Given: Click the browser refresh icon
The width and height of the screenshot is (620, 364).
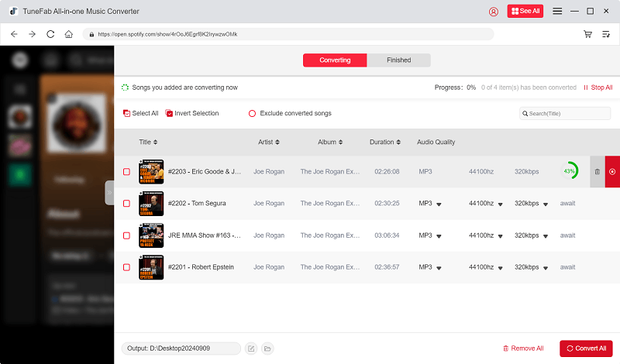Looking at the screenshot, I should click(50, 34).
